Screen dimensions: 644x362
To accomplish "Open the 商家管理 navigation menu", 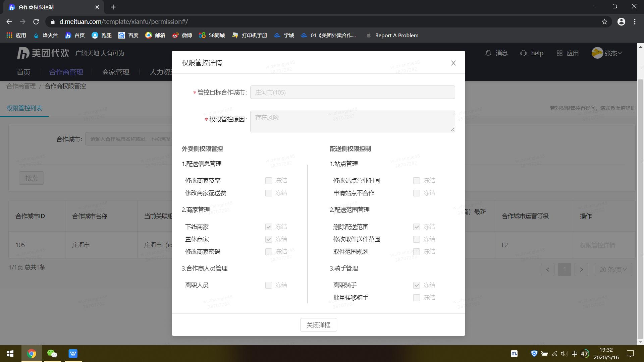I will pos(115,72).
